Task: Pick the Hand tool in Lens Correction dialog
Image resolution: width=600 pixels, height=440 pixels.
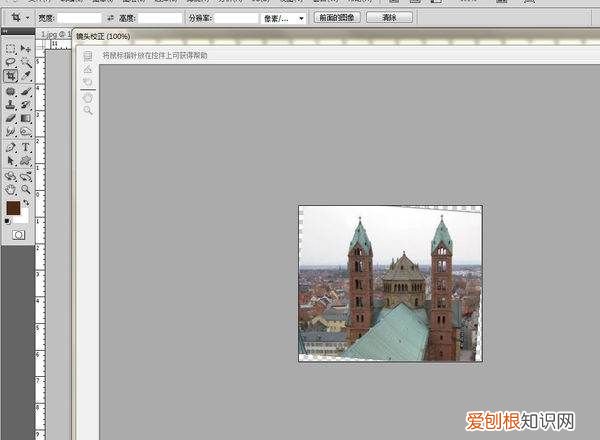Action: point(88,97)
